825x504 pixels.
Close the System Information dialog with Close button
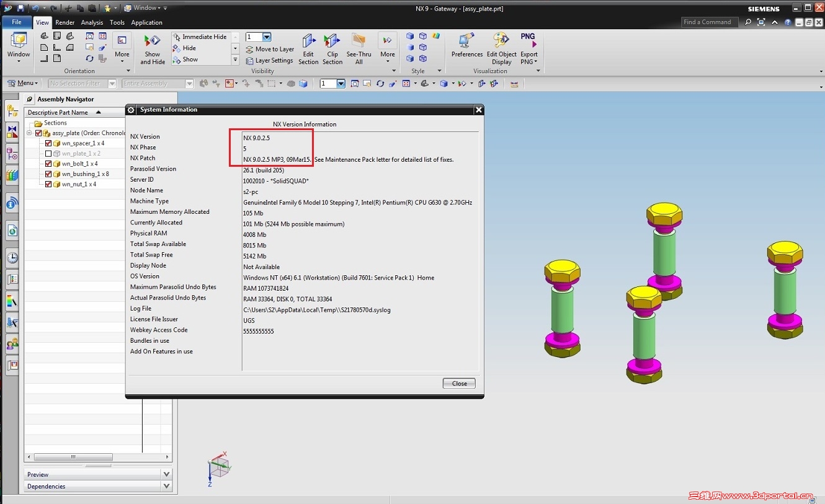(x=459, y=383)
